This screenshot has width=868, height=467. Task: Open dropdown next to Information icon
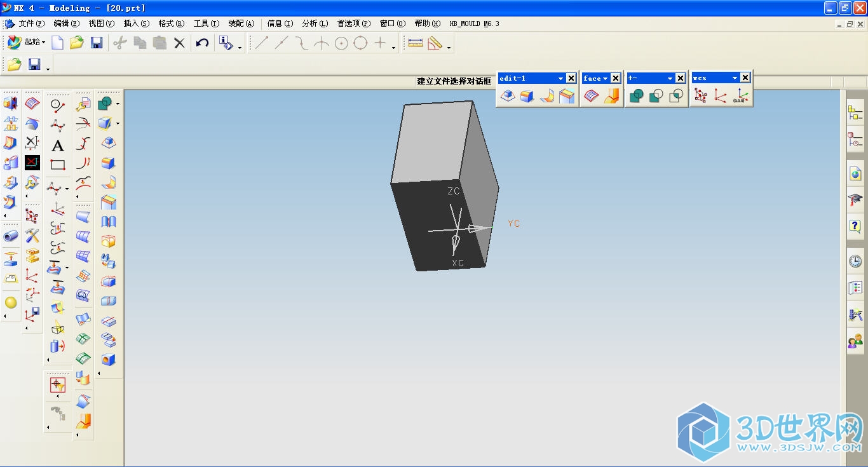pyautogui.click(x=240, y=48)
